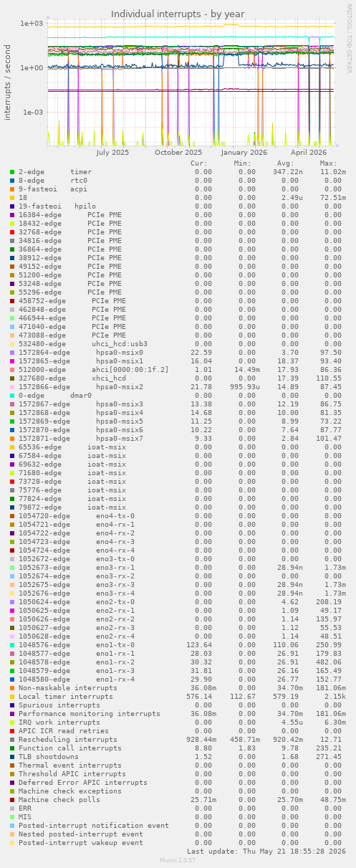Click the January 2026 axis label

pos(244,153)
